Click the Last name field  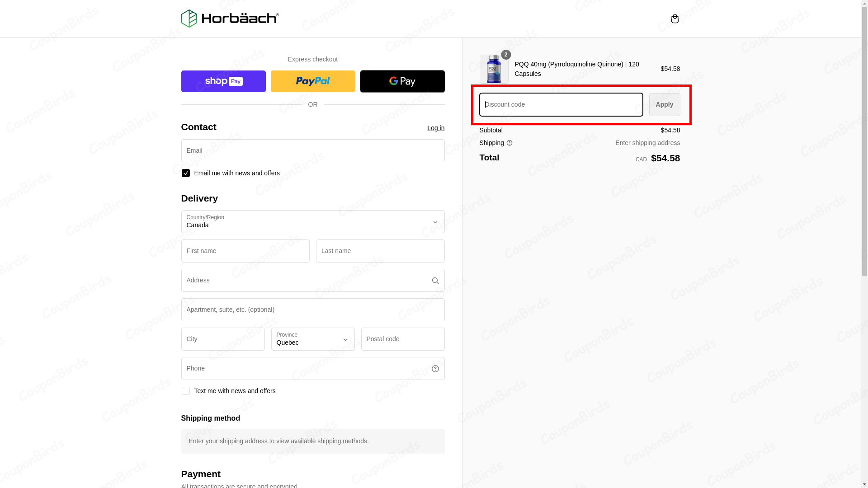coord(380,251)
